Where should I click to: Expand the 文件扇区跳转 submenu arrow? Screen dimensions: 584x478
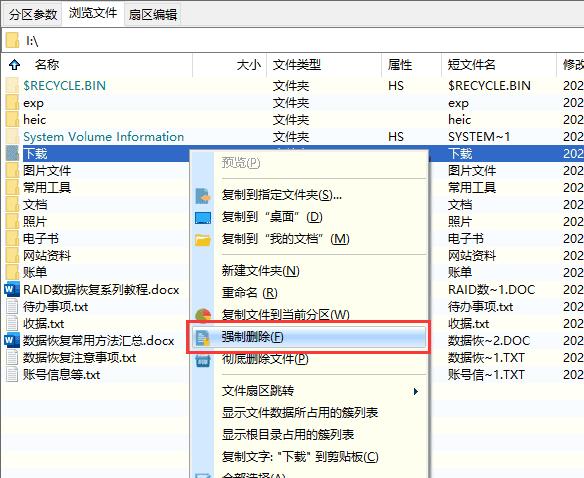point(416,391)
